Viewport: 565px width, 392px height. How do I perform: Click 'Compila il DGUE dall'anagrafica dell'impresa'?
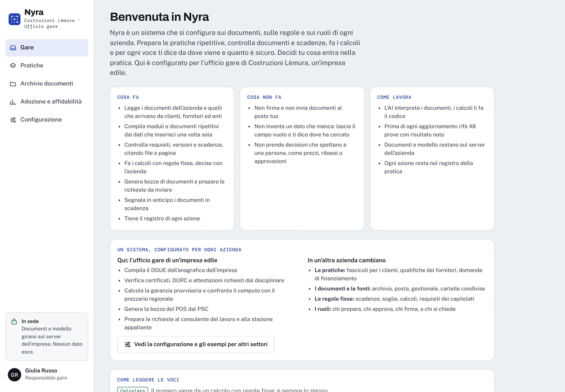(x=180, y=270)
